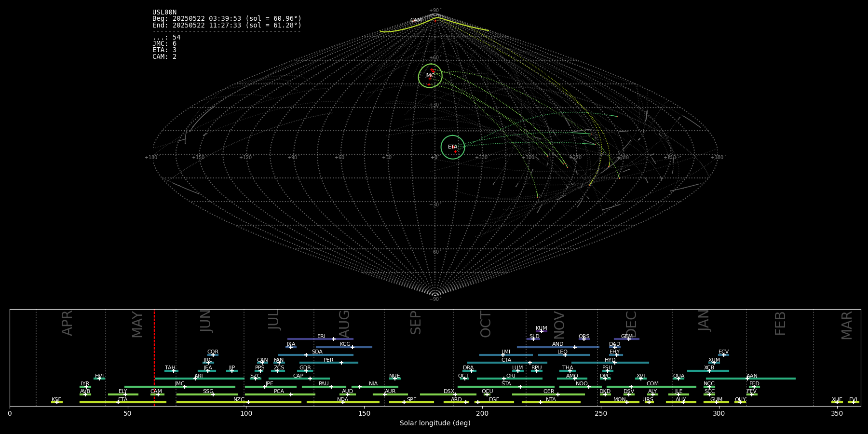Viewport: 868px width, 434px height.
Task: Click the 350 tick on solar longitude axis
Action: click(837, 413)
